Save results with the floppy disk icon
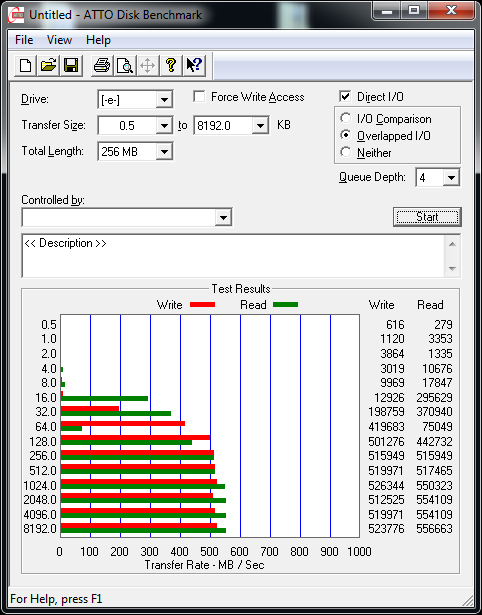482x615 pixels. tap(71, 65)
